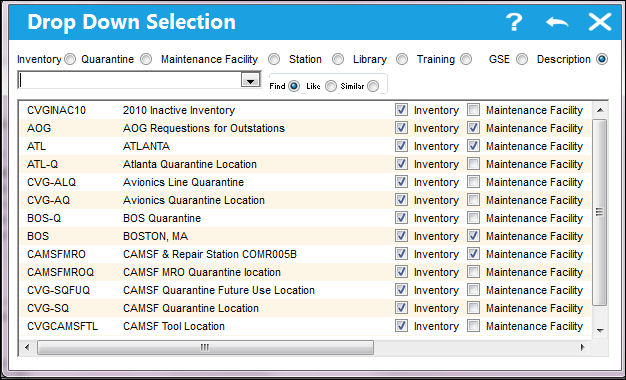The image size is (626, 380).
Task: Check Maintenance Facility for CVGINAC10 row
Action: 473,110
